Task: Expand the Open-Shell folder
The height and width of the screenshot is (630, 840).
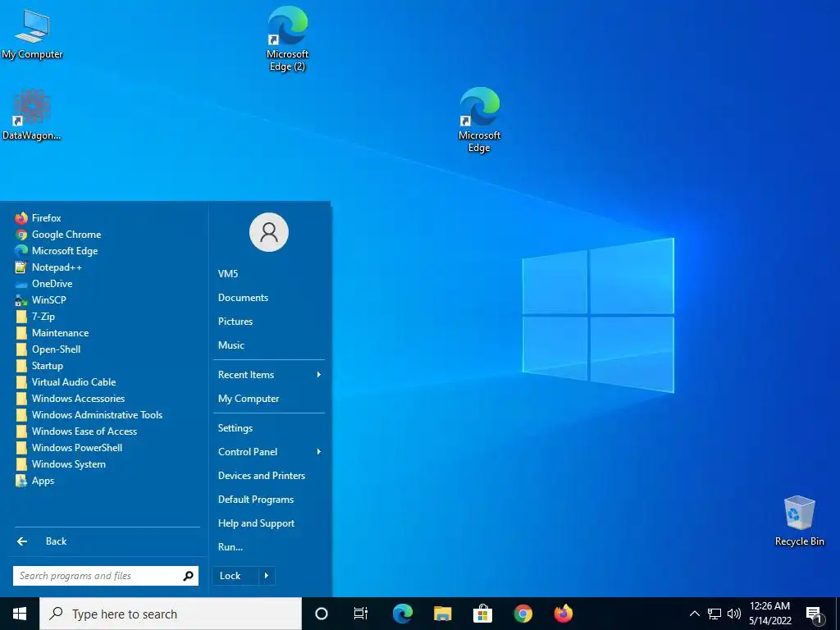Action: (48, 349)
